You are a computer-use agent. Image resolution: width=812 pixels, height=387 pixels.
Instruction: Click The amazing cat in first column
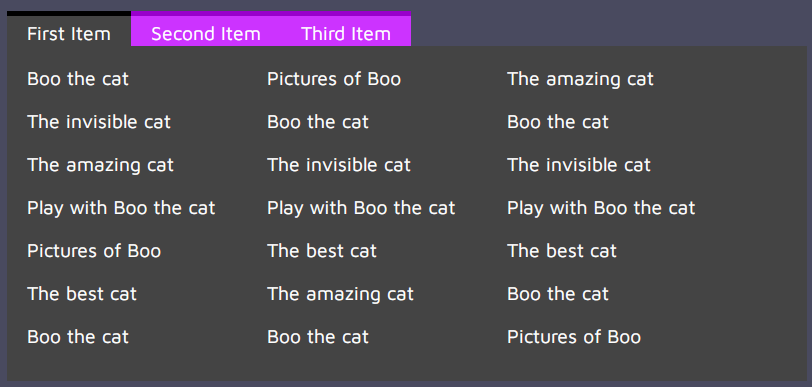pos(100,165)
